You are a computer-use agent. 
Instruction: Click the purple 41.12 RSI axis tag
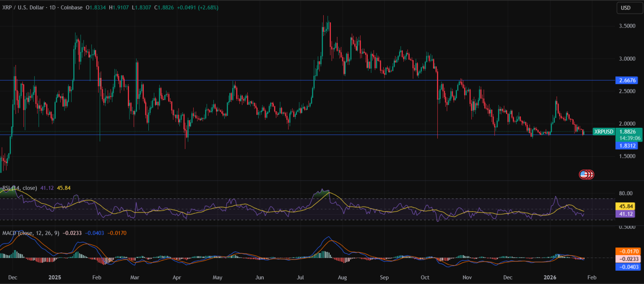(x=626, y=214)
